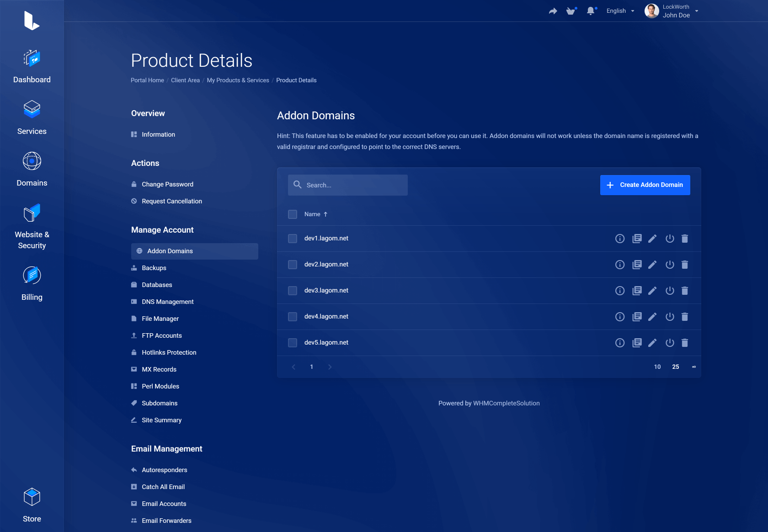Viewport: 768px width, 532px height.
Task: Select Request Cancellation action
Action: pyautogui.click(x=172, y=201)
